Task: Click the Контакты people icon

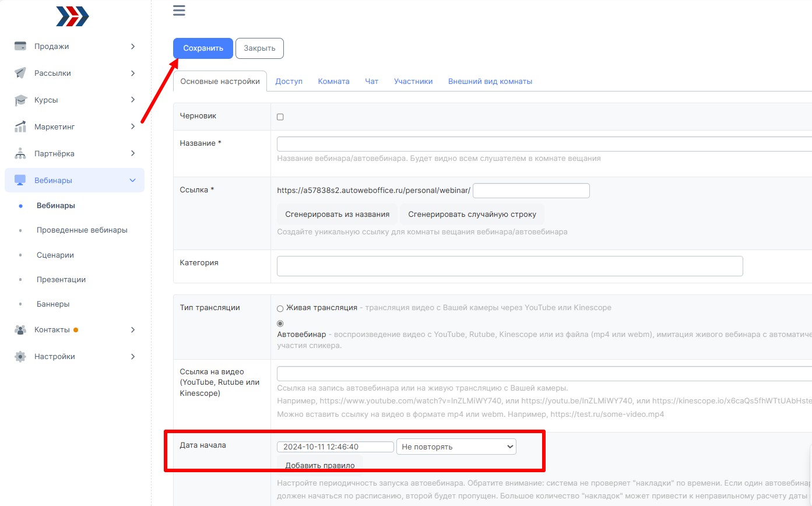Action: [x=20, y=329]
